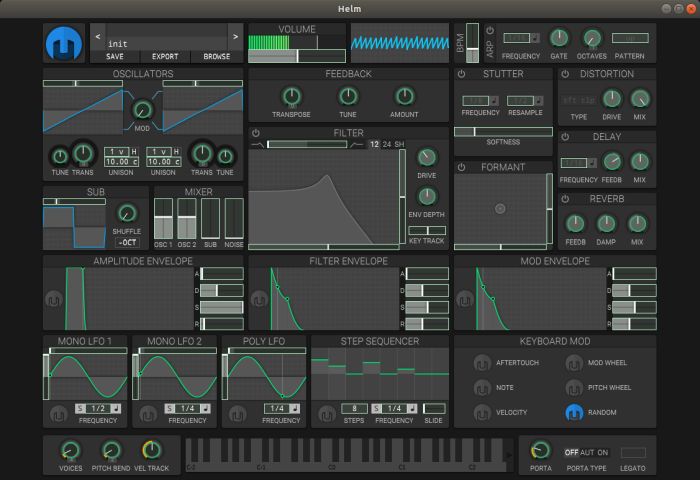
Task: Toggle the LEGATO switch
Action: 633,452
